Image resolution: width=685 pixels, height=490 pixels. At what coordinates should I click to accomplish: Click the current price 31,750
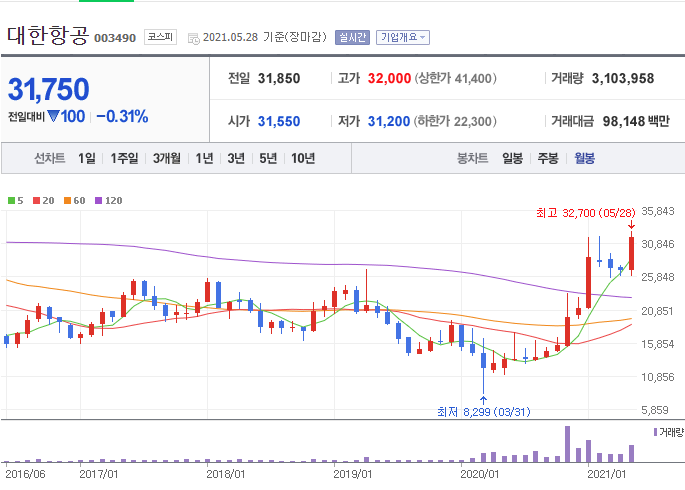click(48, 89)
